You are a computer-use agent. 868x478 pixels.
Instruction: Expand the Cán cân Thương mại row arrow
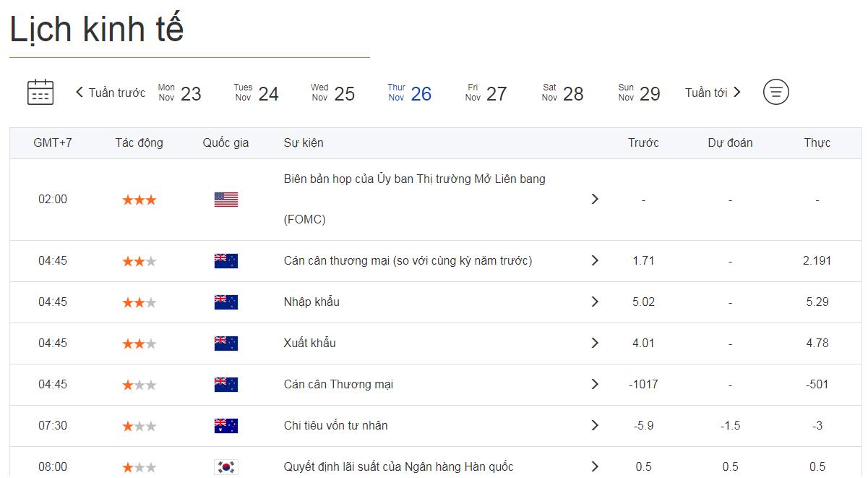tap(595, 384)
